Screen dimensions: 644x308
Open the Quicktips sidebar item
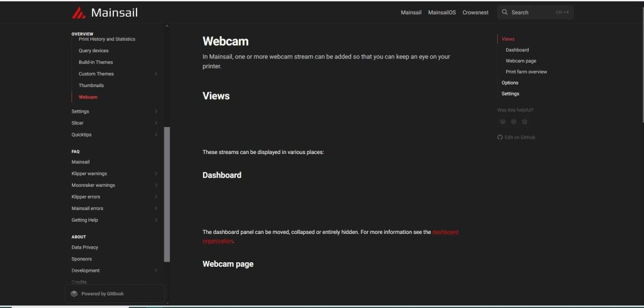(81, 135)
